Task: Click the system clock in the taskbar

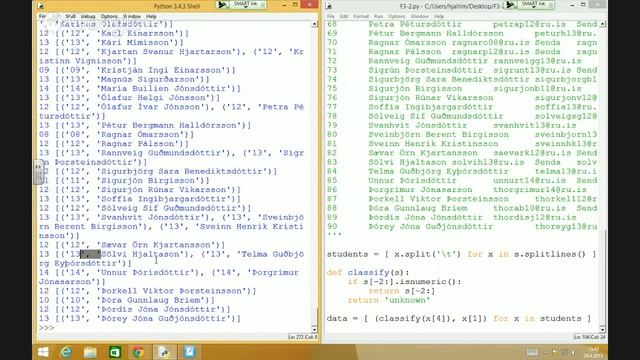Action: tap(593, 352)
